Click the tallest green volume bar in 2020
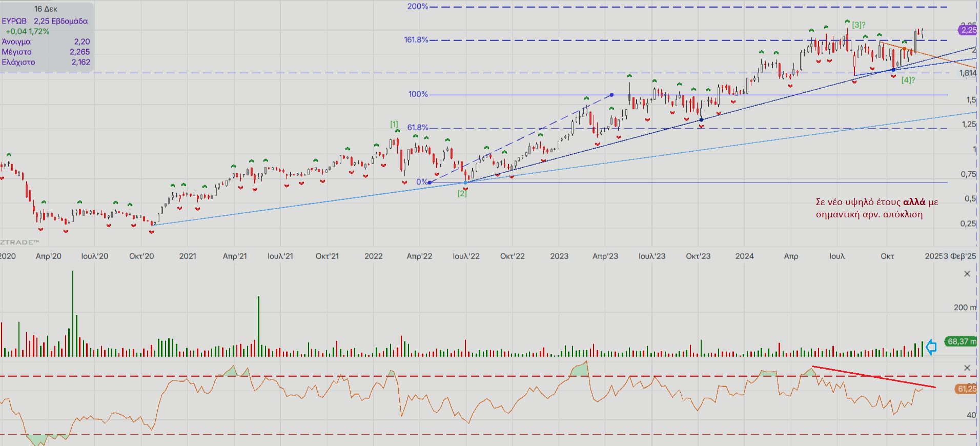 pyautogui.click(x=73, y=314)
